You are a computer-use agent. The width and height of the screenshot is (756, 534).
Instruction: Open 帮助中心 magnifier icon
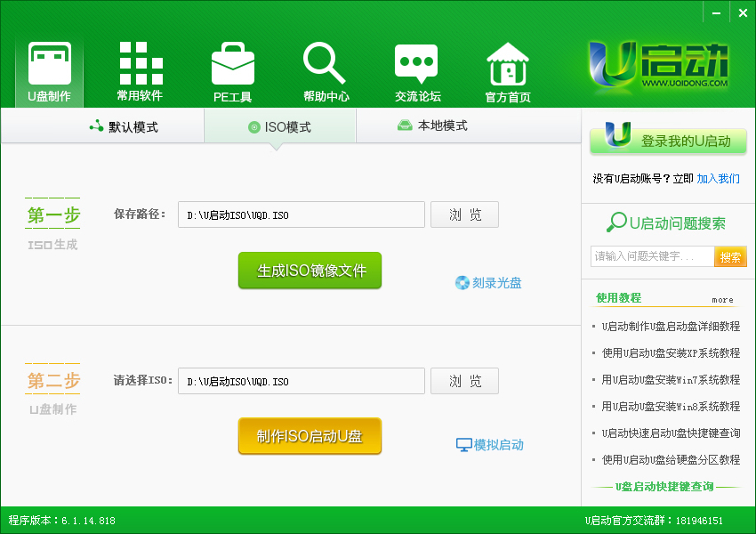(324, 63)
